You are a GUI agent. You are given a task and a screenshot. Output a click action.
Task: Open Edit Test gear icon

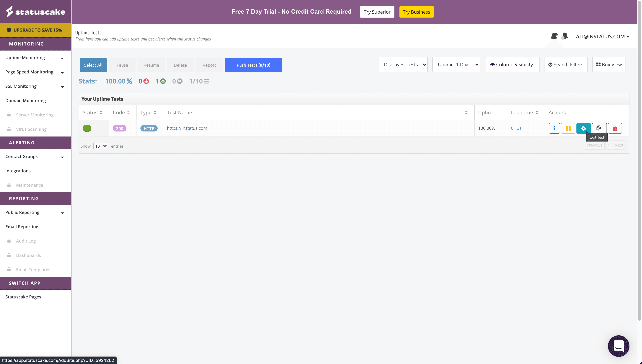[x=583, y=128]
